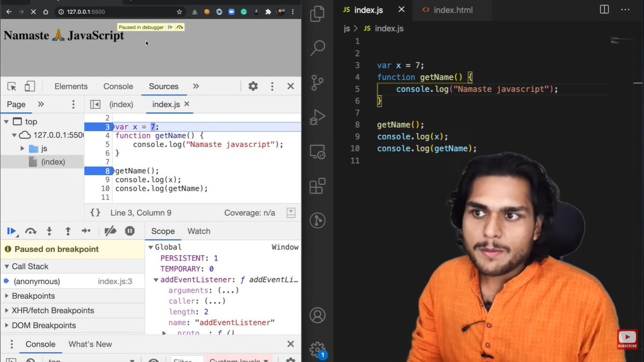Activate the inspect element picker in DevTools
644x362 pixels.
(x=12, y=86)
